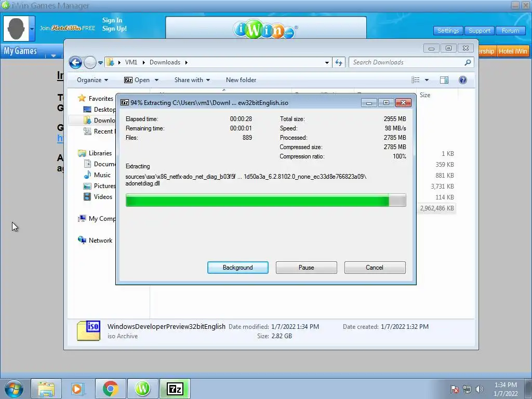Open Google Chrome from the taskbar

[111, 389]
